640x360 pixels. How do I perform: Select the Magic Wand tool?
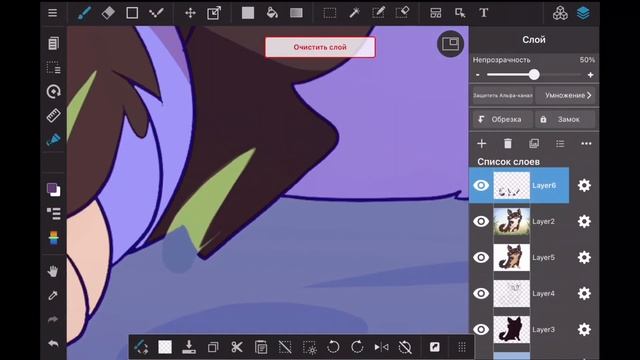click(x=354, y=13)
